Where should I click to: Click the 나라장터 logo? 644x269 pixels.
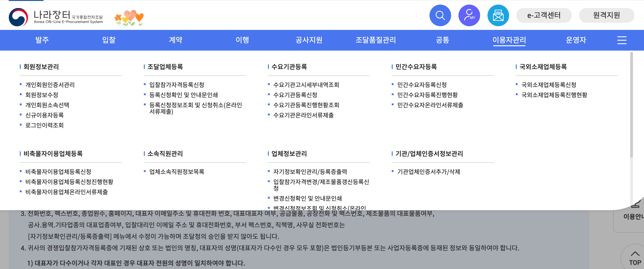(x=56, y=17)
